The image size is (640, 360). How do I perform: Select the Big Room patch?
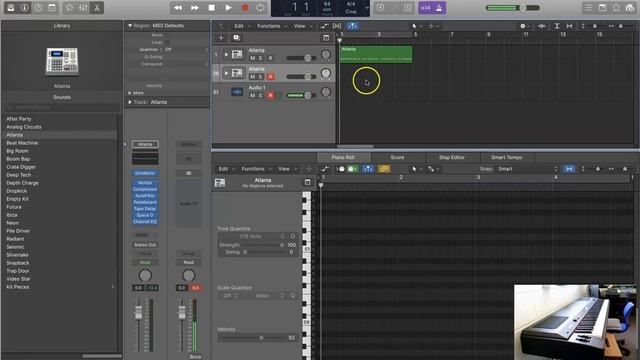click(x=18, y=151)
